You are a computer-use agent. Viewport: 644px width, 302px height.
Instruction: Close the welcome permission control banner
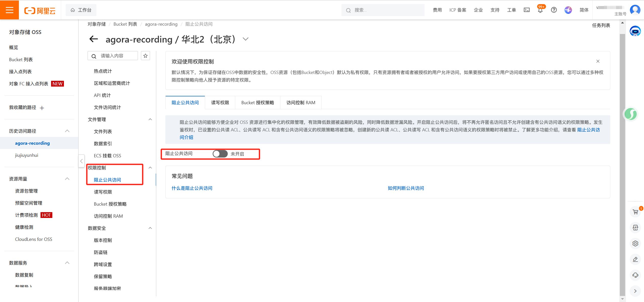click(598, 61)
